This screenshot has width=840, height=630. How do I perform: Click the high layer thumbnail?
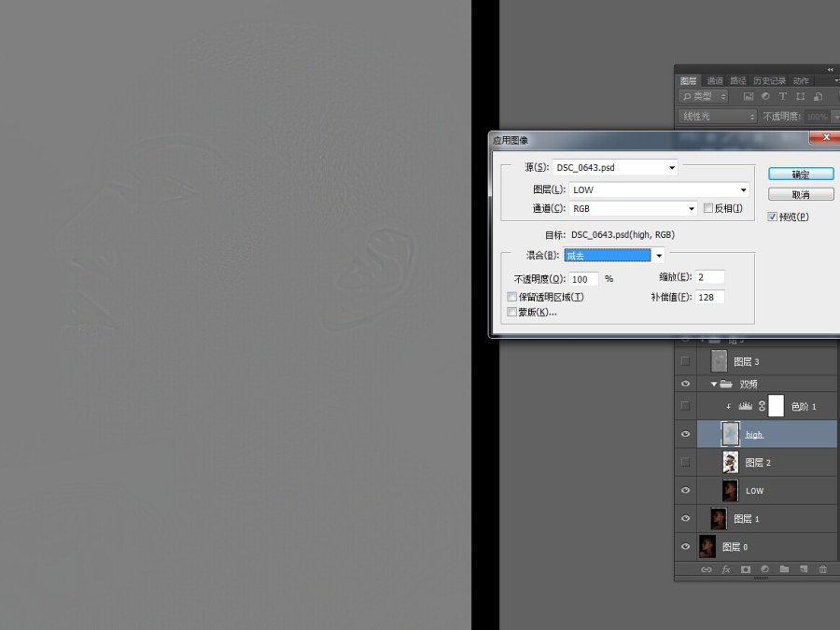(730, 434)
